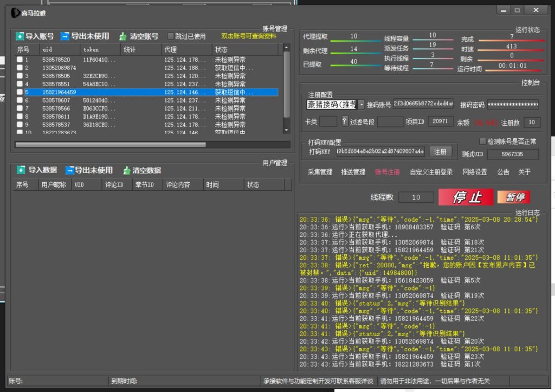Click the 暂停 pause button

point(513,197)
